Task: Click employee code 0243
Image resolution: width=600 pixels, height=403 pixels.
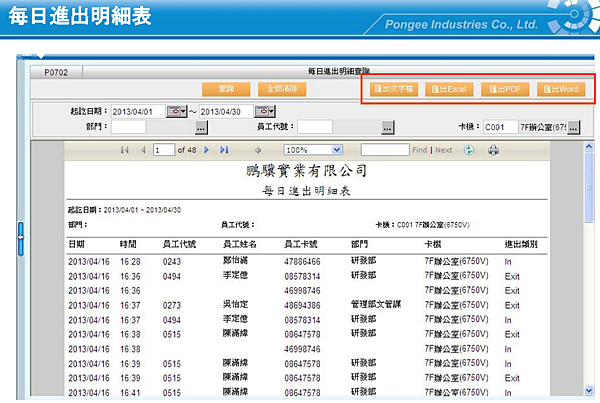Action: point(172,262)
